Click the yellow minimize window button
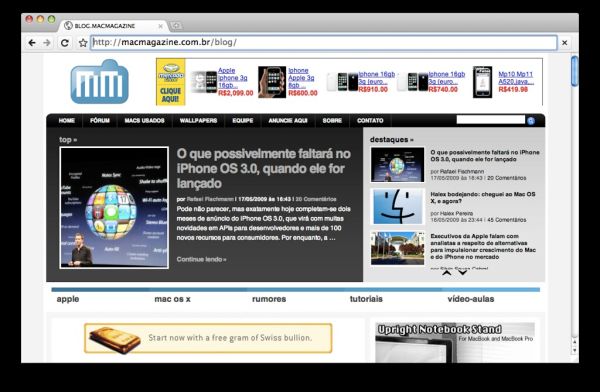The height and width of the screenshot is (392, 600). pyautogui.click(x=40, y=19)
